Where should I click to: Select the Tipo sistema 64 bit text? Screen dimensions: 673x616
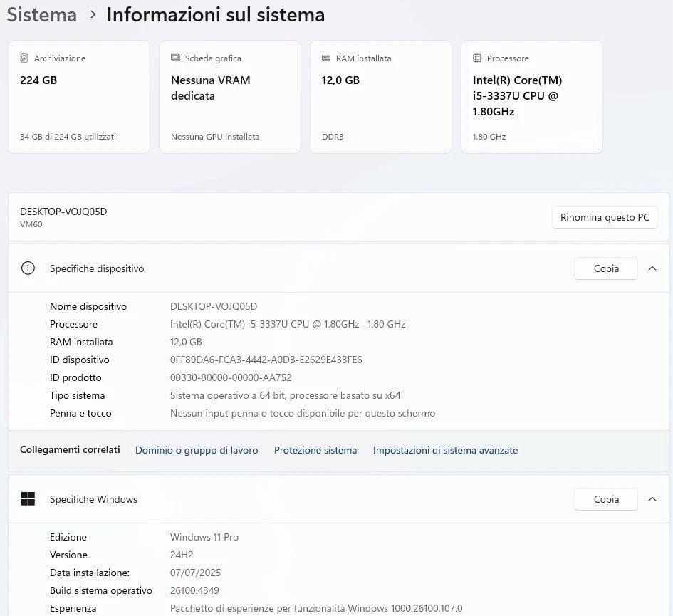point(285,395)
